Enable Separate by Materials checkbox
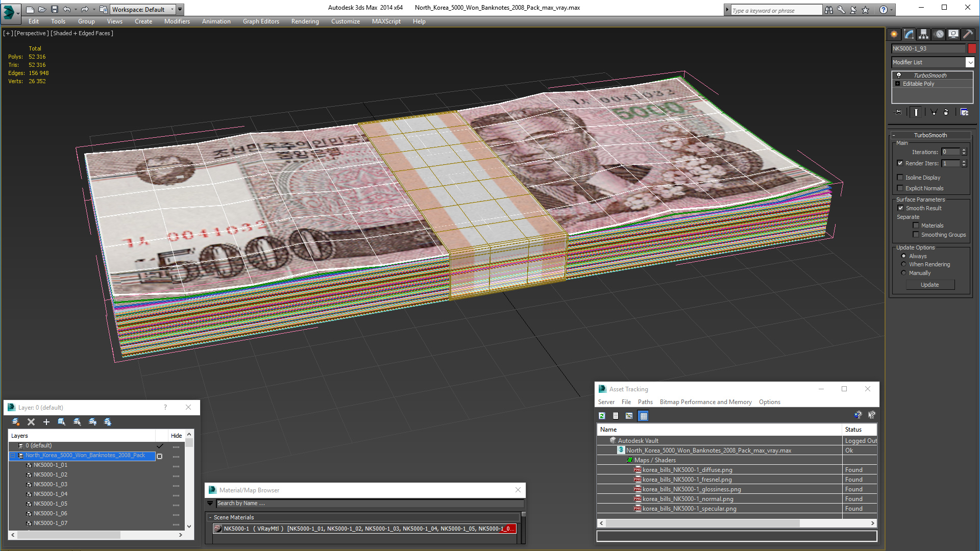 [x=916, y=226]
